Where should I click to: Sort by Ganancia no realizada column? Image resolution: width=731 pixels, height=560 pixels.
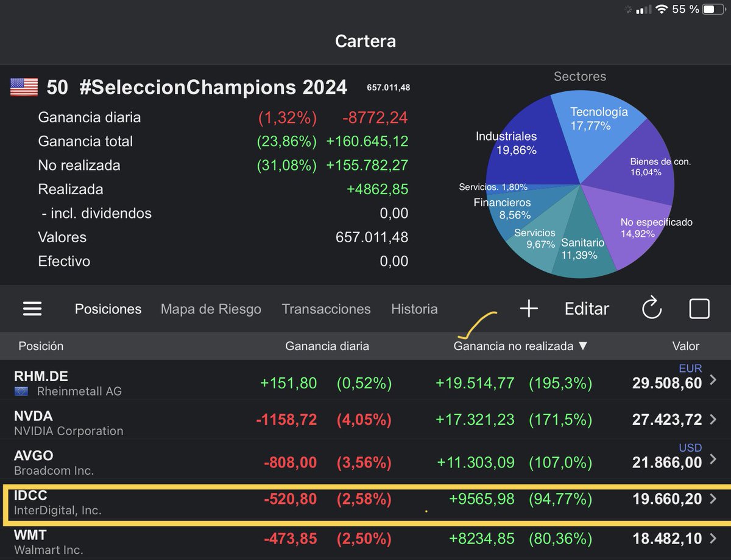521,346
